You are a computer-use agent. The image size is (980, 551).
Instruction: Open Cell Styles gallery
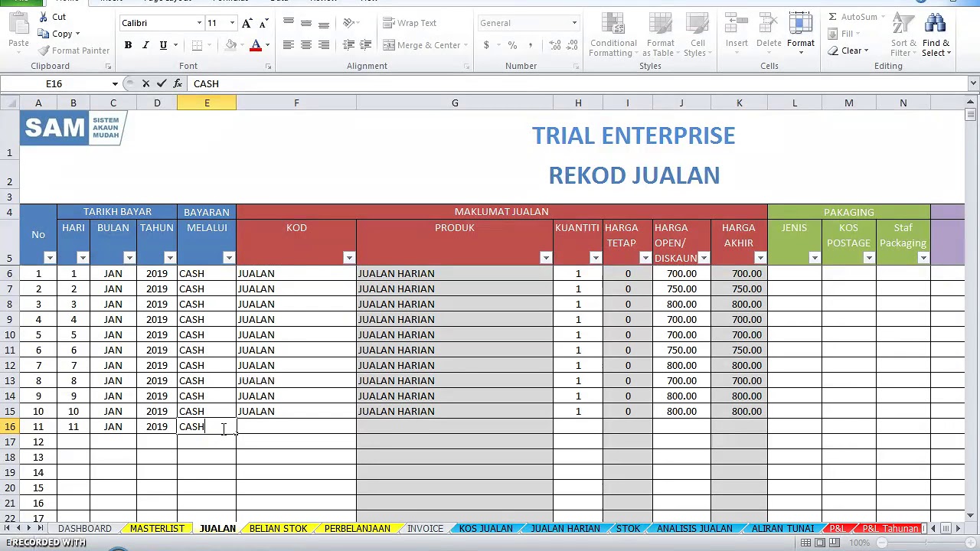coord(696,34)
